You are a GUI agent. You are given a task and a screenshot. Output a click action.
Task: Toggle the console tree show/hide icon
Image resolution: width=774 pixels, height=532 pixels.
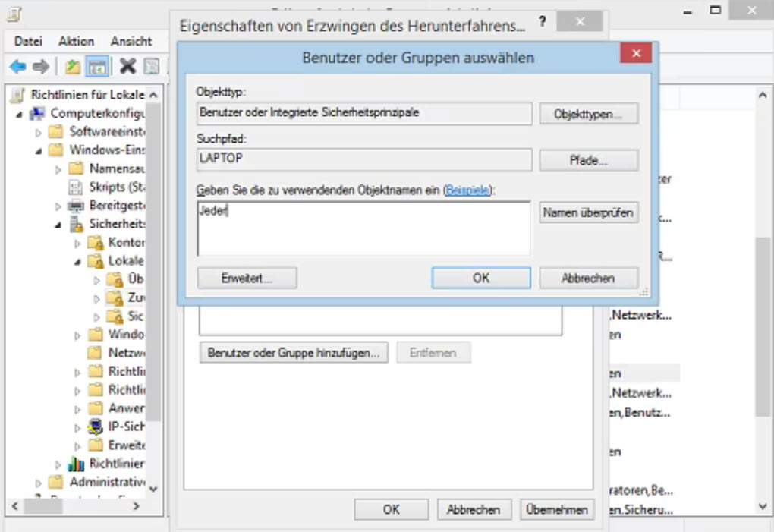96,67
